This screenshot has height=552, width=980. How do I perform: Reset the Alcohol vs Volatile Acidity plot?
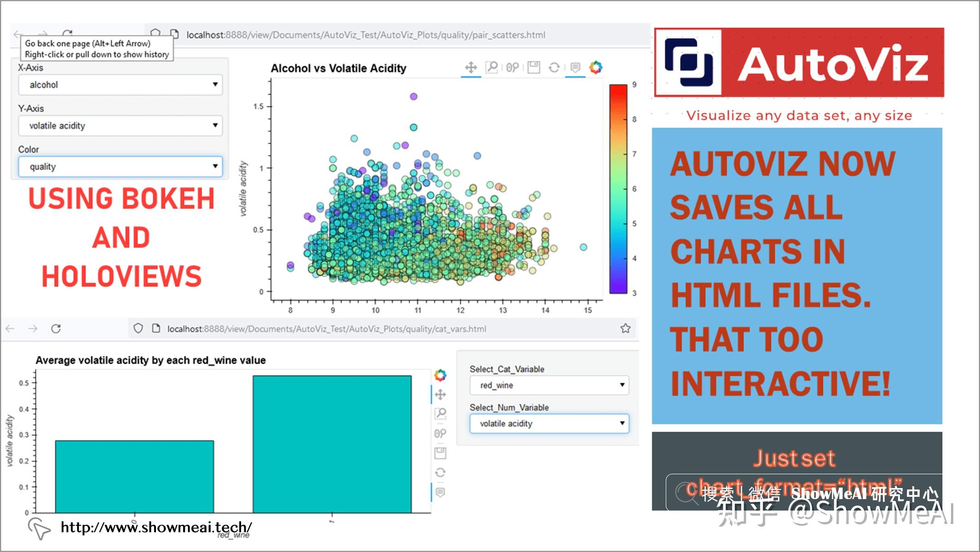tap(554, 68)
